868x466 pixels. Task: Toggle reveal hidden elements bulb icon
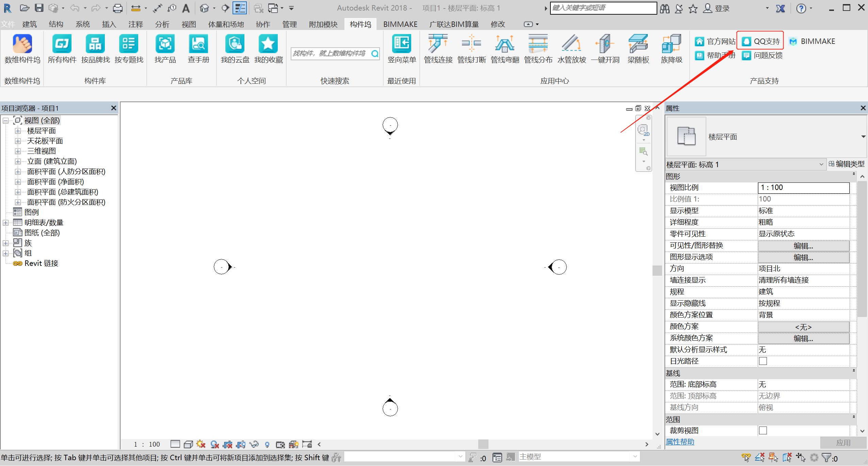click(x=267, y=445)
